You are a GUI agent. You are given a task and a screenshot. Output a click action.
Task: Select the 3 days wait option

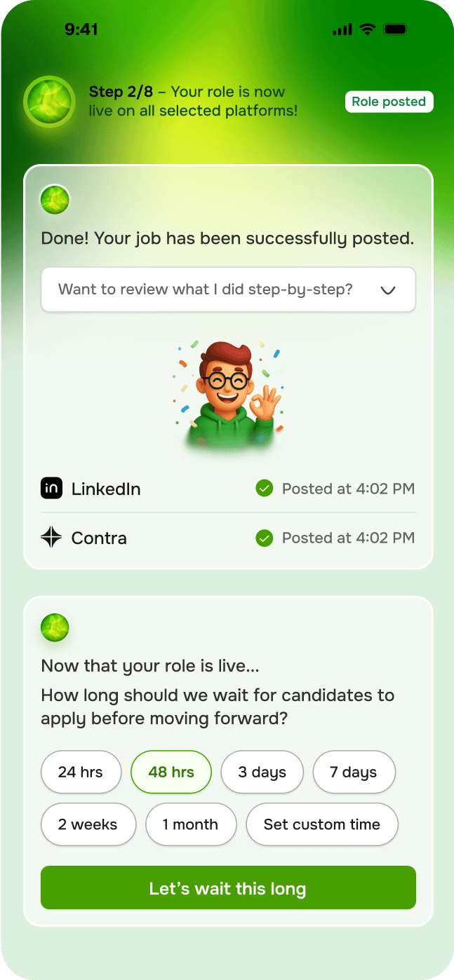[262, 772]
